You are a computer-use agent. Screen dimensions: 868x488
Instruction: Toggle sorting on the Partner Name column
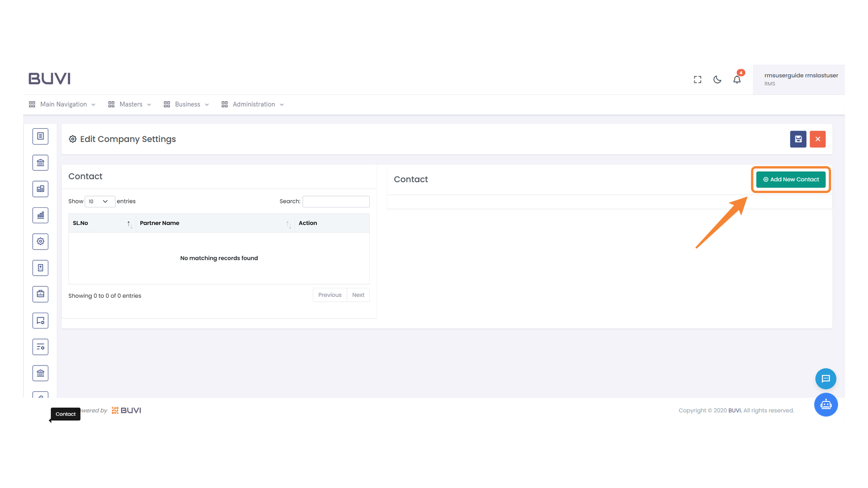pyautogui.click(x=289, y=223)
